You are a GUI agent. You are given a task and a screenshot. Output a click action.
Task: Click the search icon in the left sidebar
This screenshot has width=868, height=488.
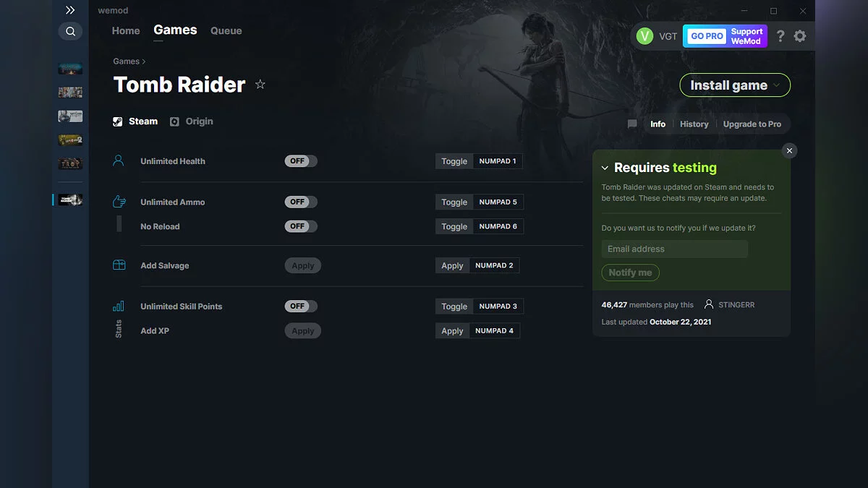click(x=70, y=31)
